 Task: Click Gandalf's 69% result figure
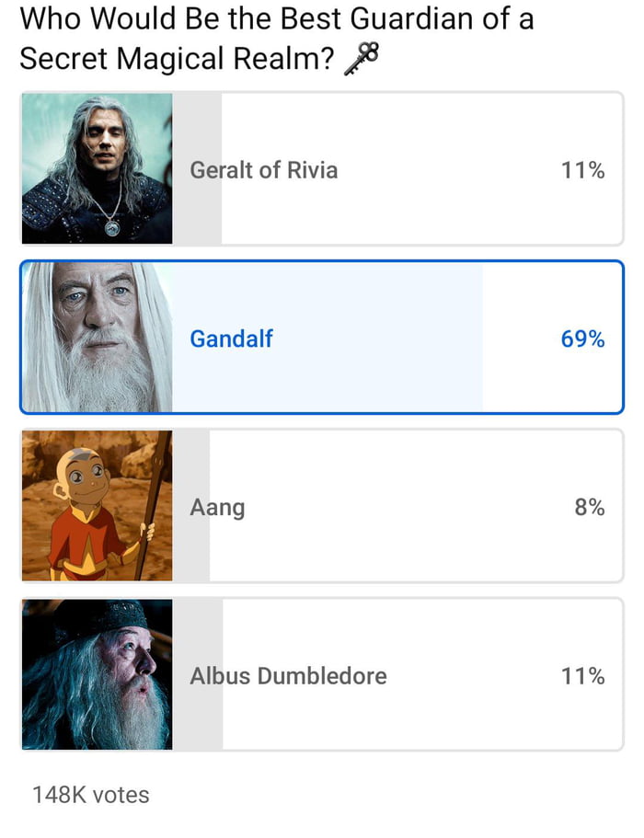pos(582,339)
